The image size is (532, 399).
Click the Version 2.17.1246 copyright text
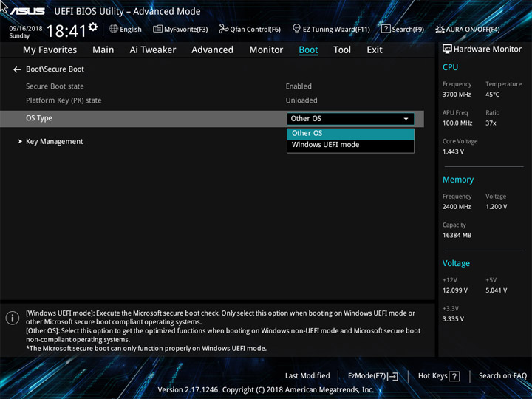(x=266, y=390)
